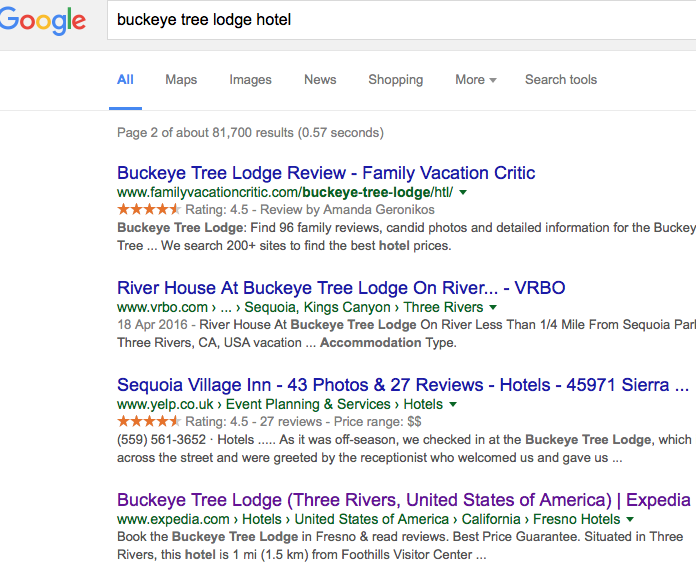Open Search tools options

[560, 80]
